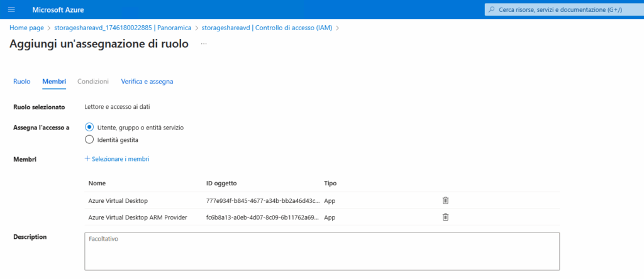Image resolution: width=644 pixels, height=279 pixels.
Task: Sort by the Nome column header
Action: [97, 183]
